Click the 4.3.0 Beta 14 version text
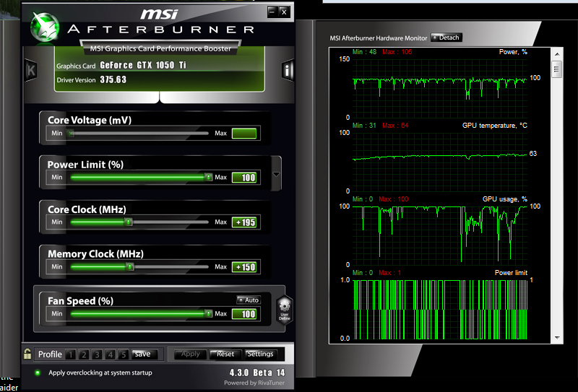 click(x=257, y=373)
